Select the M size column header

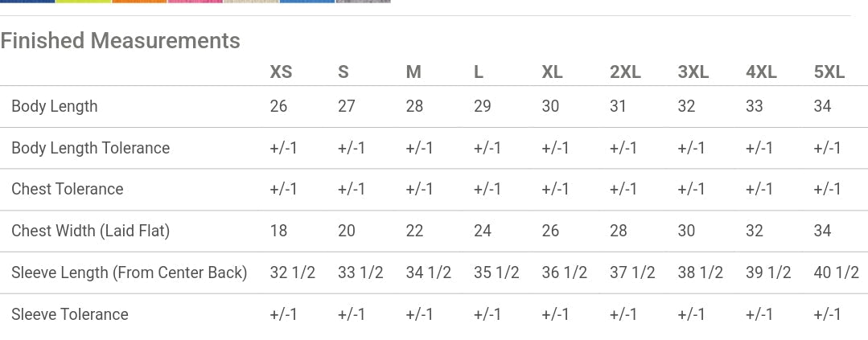tap(413, 72)
